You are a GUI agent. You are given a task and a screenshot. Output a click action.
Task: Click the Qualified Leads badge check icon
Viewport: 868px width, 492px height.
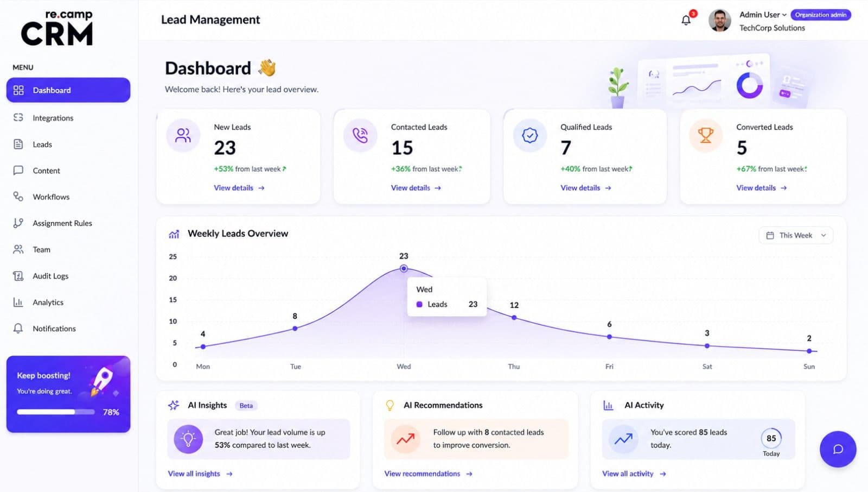(530, 135)
